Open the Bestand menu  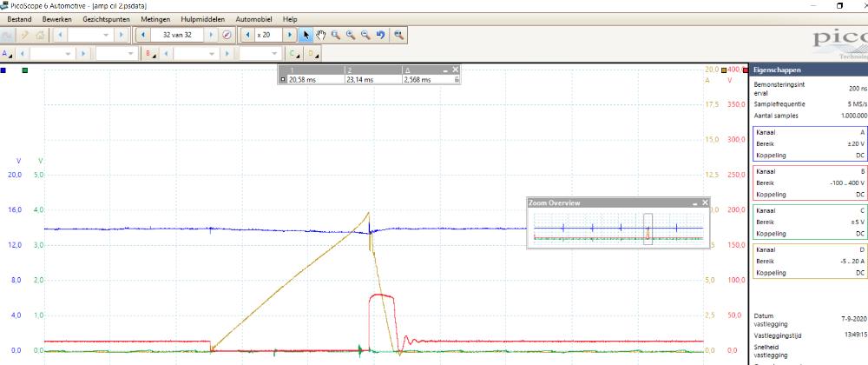(x=21, y=19)
